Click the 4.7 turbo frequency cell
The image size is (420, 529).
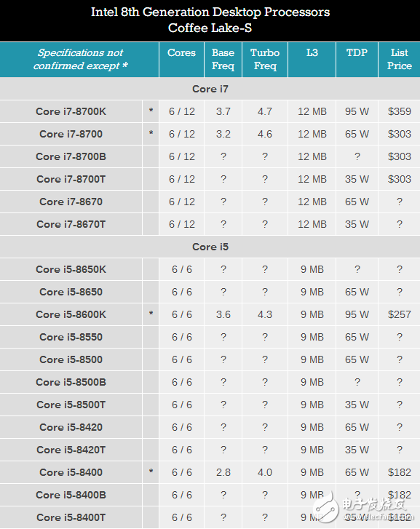pos(265,111)
